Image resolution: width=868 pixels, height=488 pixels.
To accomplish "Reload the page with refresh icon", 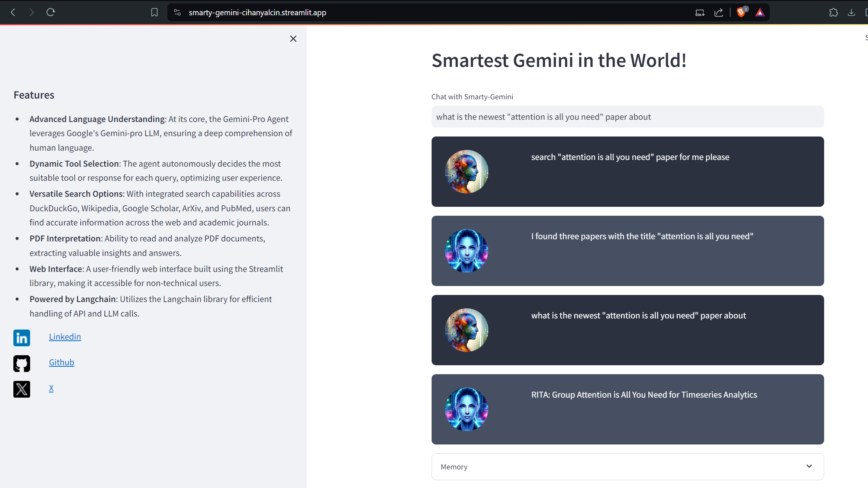I will point(51,12).
